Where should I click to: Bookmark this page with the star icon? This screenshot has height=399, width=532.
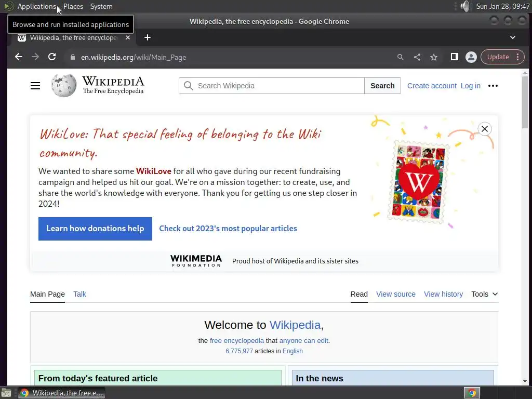click(x=434, y=57)
